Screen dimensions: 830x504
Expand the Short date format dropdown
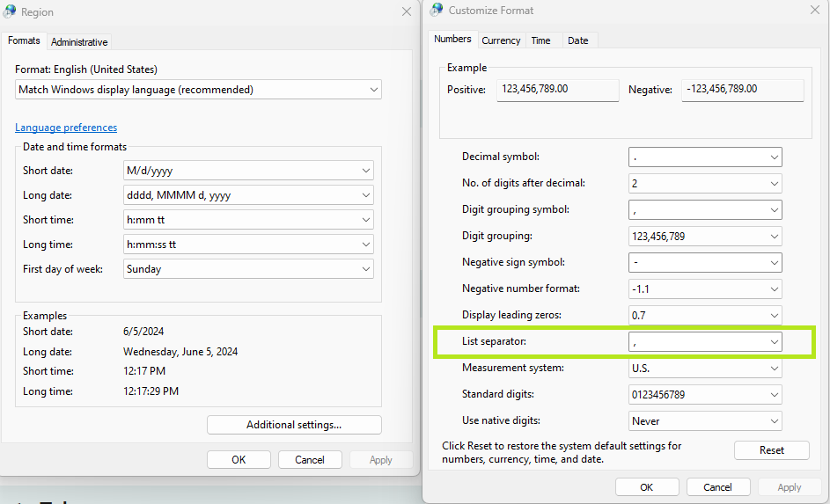(x=248, y=171)
